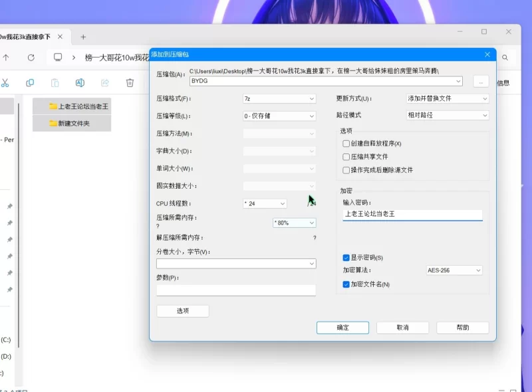532x392 pixels.
Task: Open the 压缩格式 7z dropdown
Action: coord(279,99)
